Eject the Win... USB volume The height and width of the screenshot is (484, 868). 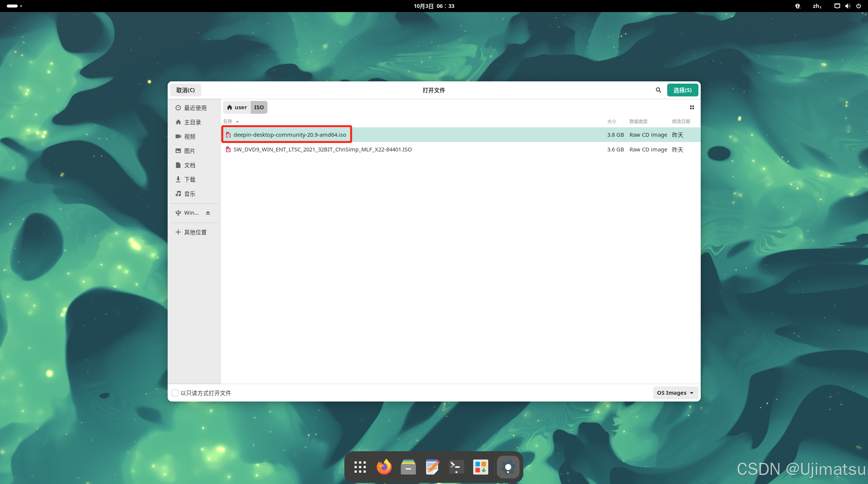coord(208,213)
